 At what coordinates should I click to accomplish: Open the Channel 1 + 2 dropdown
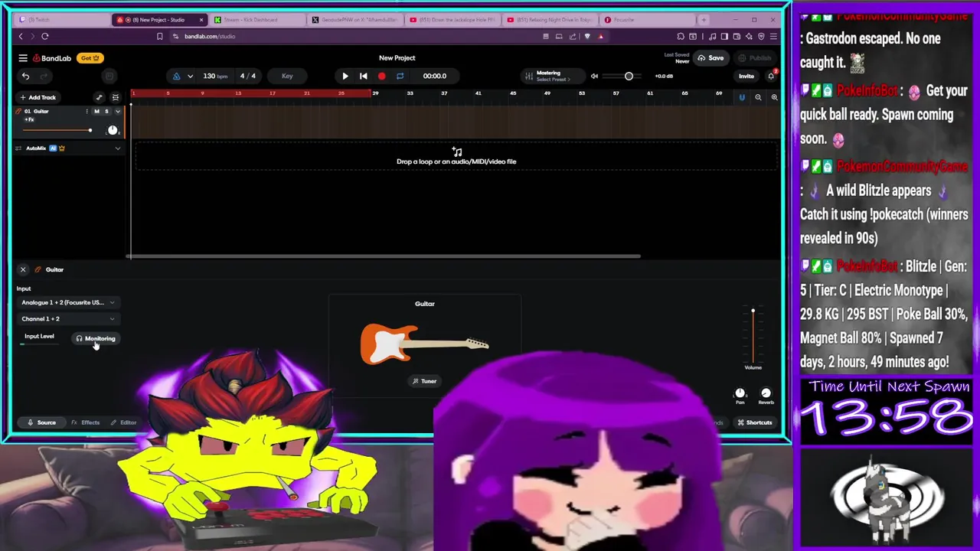point(67,319)
